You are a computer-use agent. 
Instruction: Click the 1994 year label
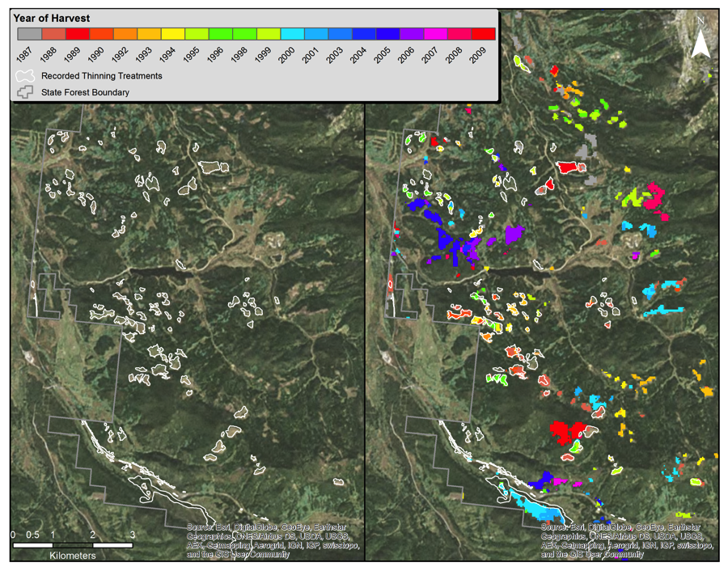[167, 54]
